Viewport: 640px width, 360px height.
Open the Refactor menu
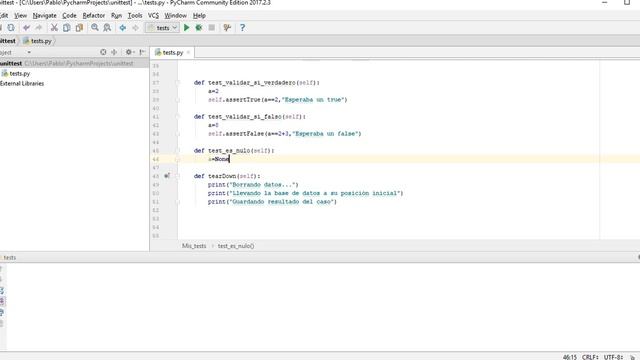point(94,16)
